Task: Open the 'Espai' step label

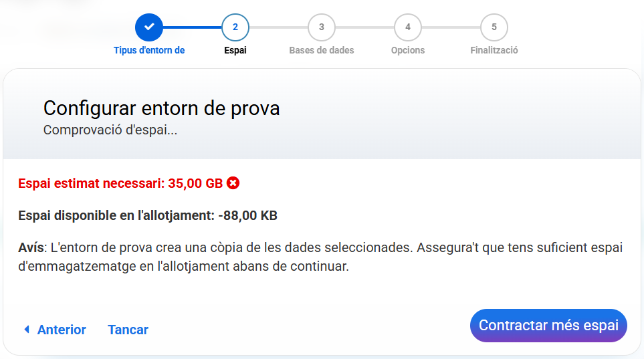Action: [235, 50]
